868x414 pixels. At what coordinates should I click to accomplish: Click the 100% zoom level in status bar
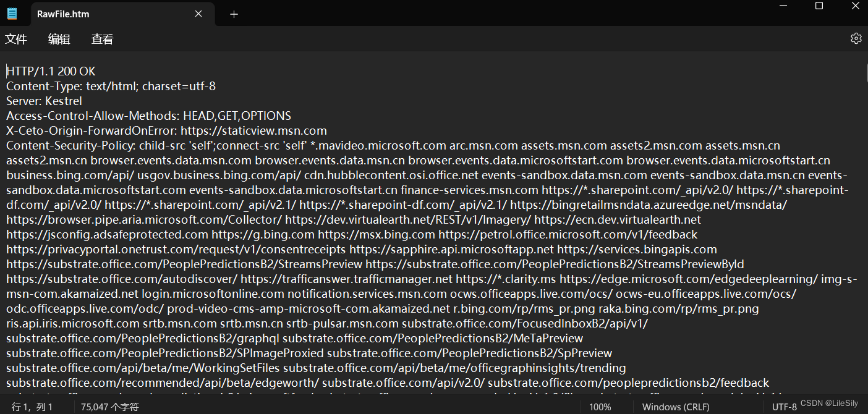[600, 407]
